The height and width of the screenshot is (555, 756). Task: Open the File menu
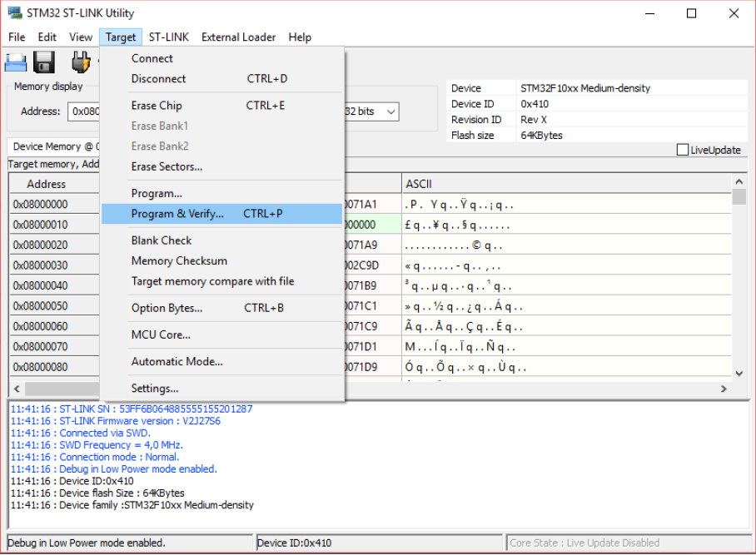pyautogui.click(x=17, y=37)
